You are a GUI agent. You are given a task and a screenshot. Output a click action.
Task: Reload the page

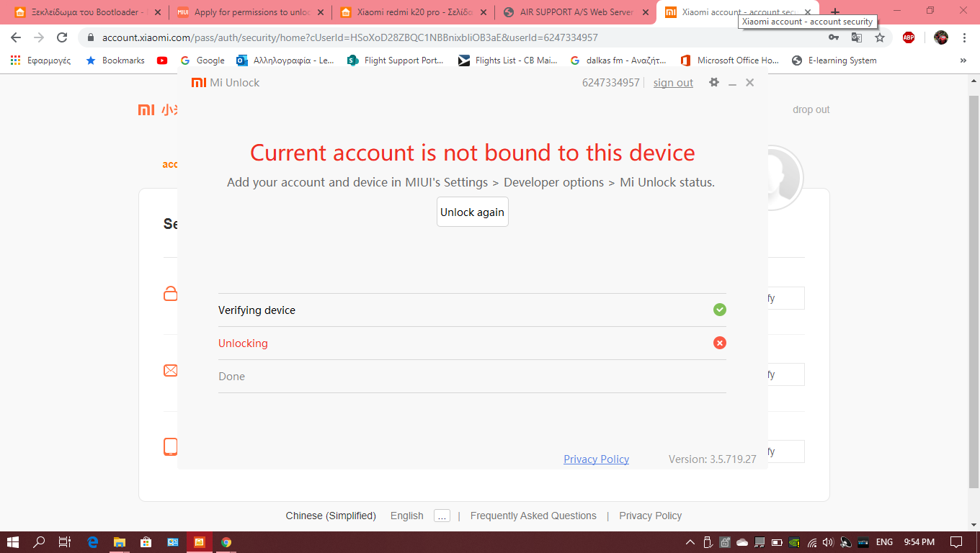pyautogui.click(x=63, y=37)
